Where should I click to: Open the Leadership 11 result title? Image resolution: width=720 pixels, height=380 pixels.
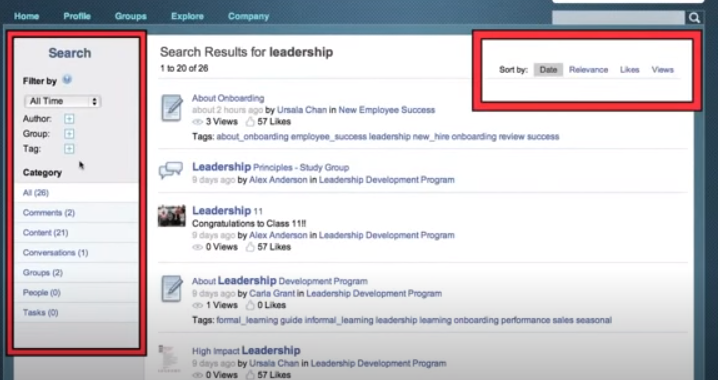(x=227, y=211)
